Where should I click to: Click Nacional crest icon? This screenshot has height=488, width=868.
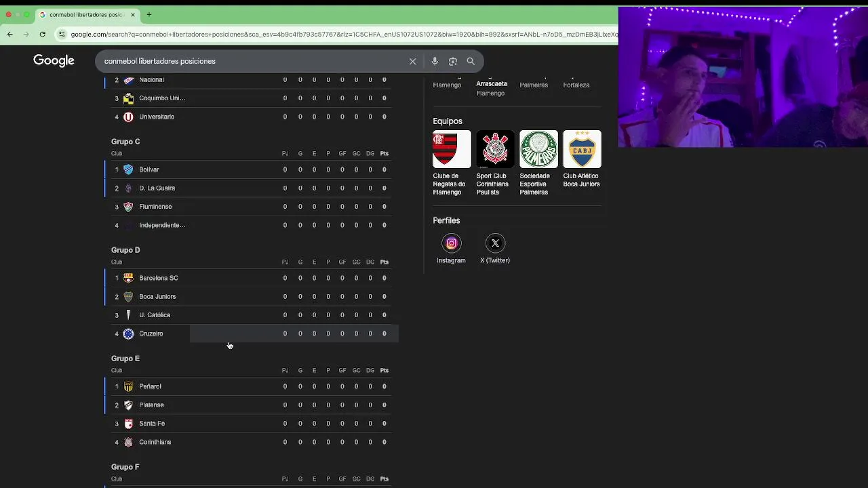[128, 80]
